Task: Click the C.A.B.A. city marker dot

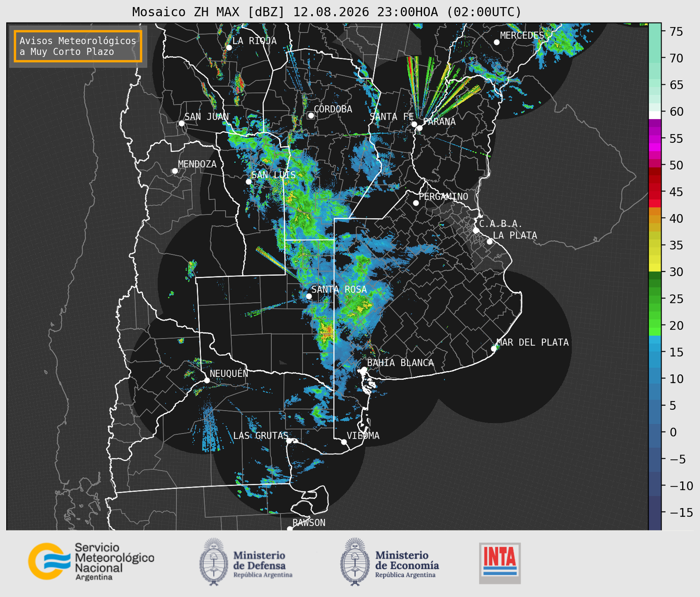Action: click(476, 230)
